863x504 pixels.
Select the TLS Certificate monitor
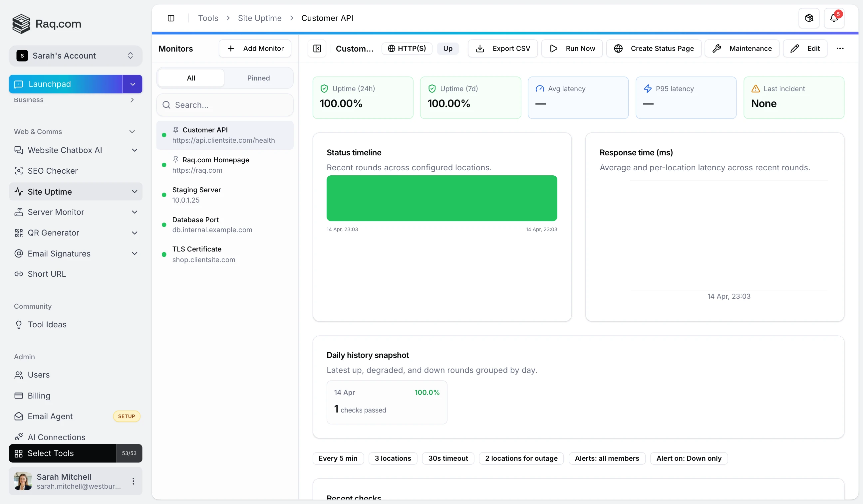204,254
